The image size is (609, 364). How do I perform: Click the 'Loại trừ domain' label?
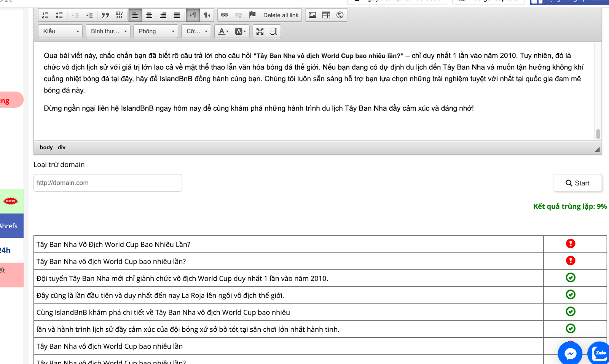[x=59, y=165]
